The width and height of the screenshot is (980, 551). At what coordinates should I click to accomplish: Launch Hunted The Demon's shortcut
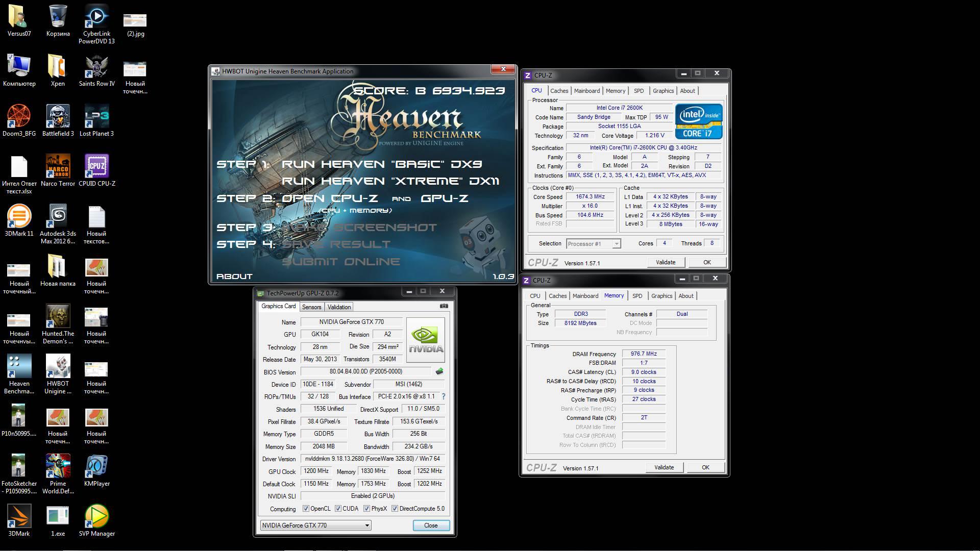[x=58, y=324]
